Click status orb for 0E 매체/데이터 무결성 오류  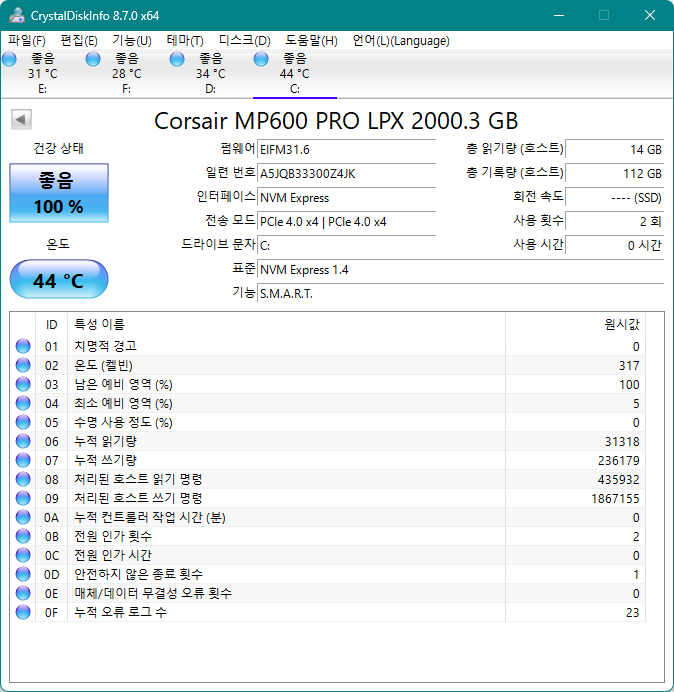[23, 593]
